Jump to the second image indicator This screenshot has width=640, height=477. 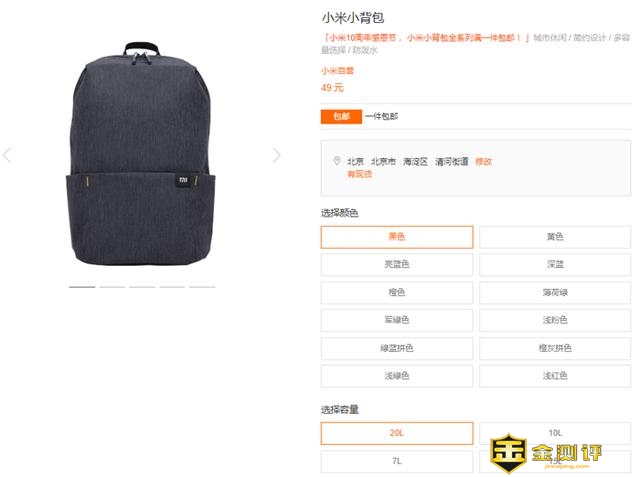tap(112, 287)
